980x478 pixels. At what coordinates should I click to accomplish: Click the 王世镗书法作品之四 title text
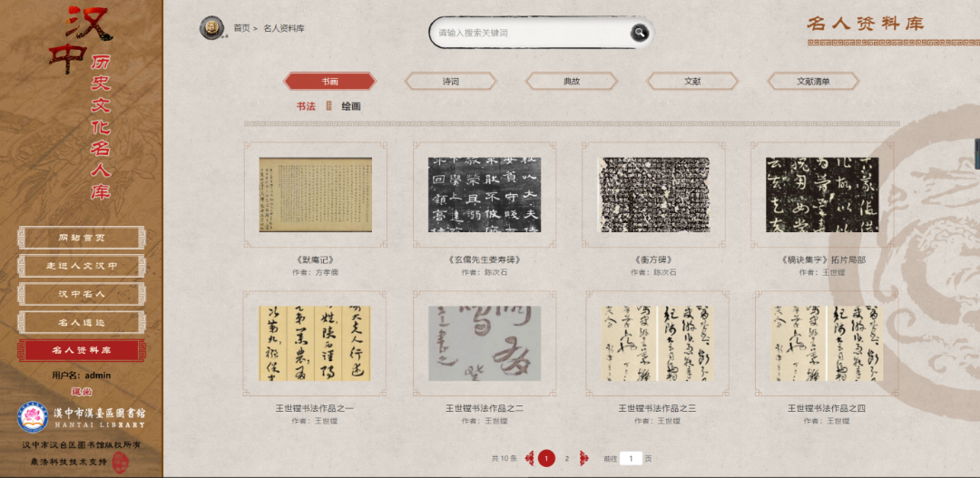pyautogui.click(x=827, y=409)
